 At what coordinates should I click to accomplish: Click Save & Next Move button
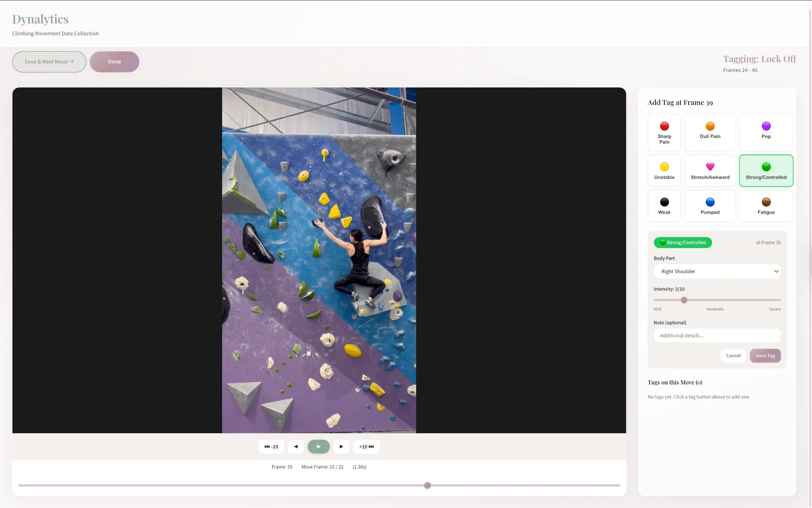tap(49, 62)
